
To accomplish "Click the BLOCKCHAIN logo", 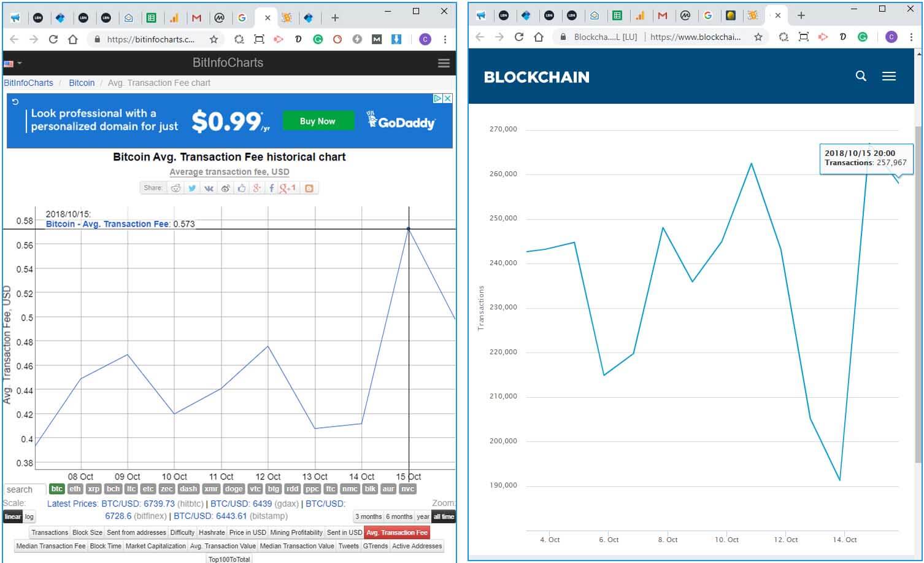I will (536, 77).
